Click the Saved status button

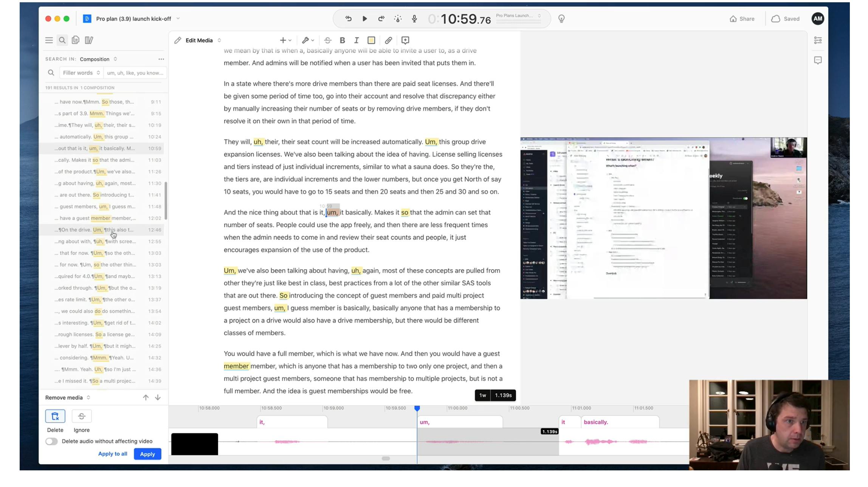(786, 19)
